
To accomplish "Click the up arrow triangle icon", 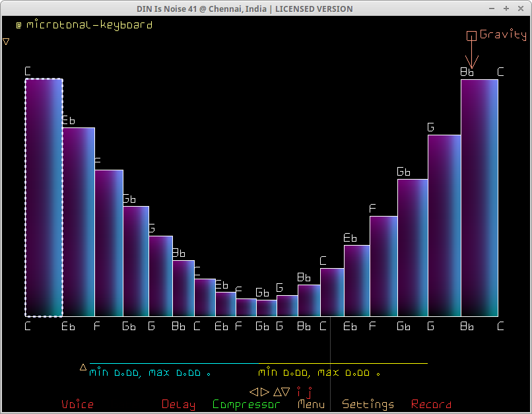I will pyautogui.click(x=277, y=392).
